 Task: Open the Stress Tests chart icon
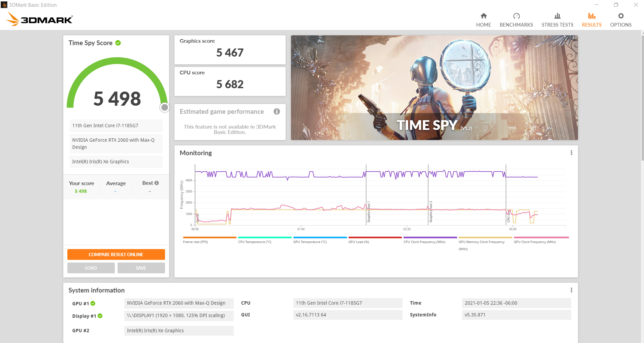pos(557,16)
